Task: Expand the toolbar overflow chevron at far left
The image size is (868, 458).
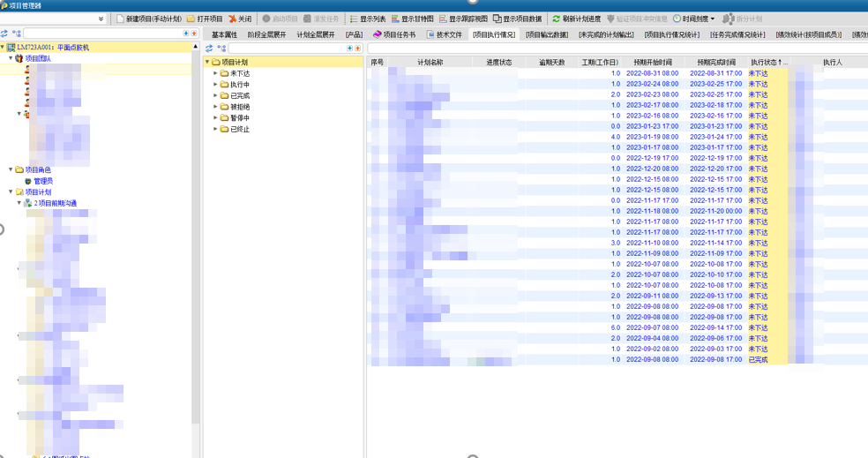Action: [101, 19]
